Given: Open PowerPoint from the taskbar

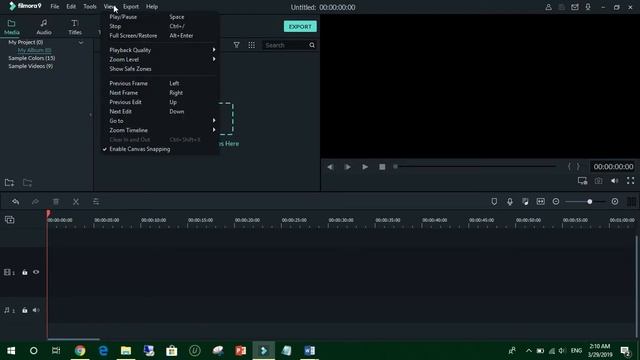Looking at the screenshot, I should [x=240, y=351].
